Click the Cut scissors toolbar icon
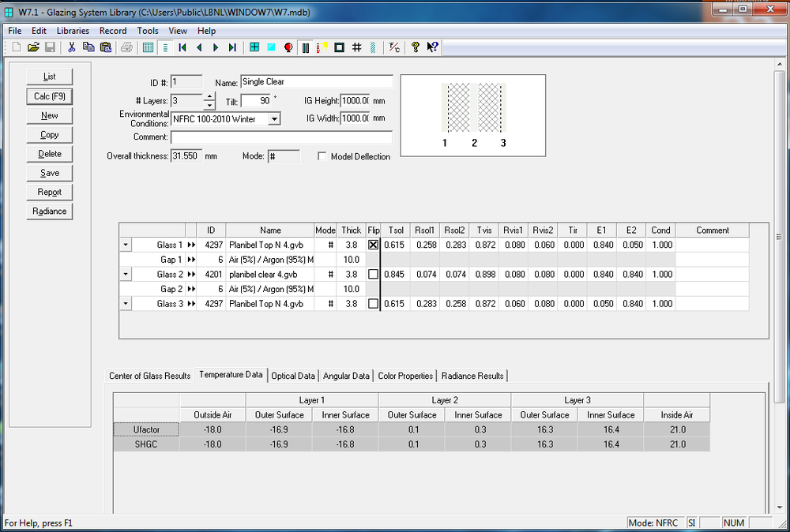The height and width of the screenshot is (532, 790). click(x=71, y=47)
